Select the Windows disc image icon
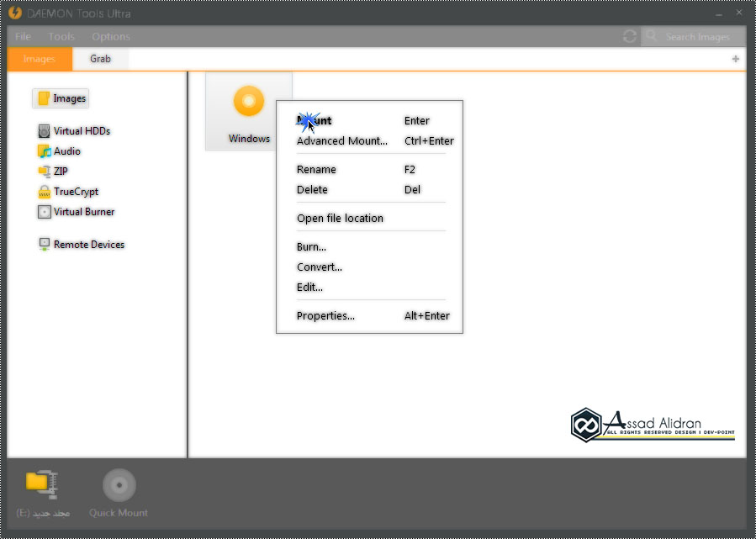756x539 pixels. tap(249, 101)
